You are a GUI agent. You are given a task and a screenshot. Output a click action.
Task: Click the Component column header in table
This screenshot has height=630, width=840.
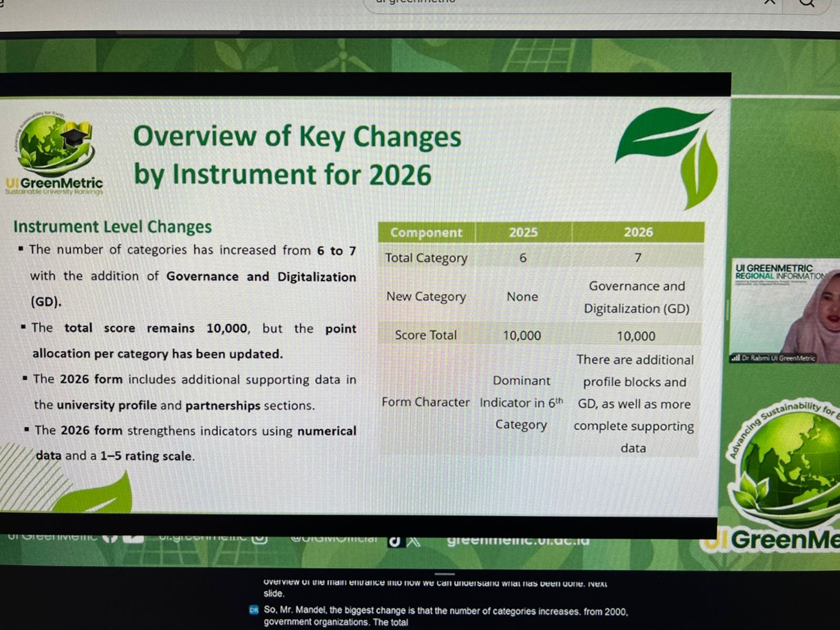click(426, 233)
